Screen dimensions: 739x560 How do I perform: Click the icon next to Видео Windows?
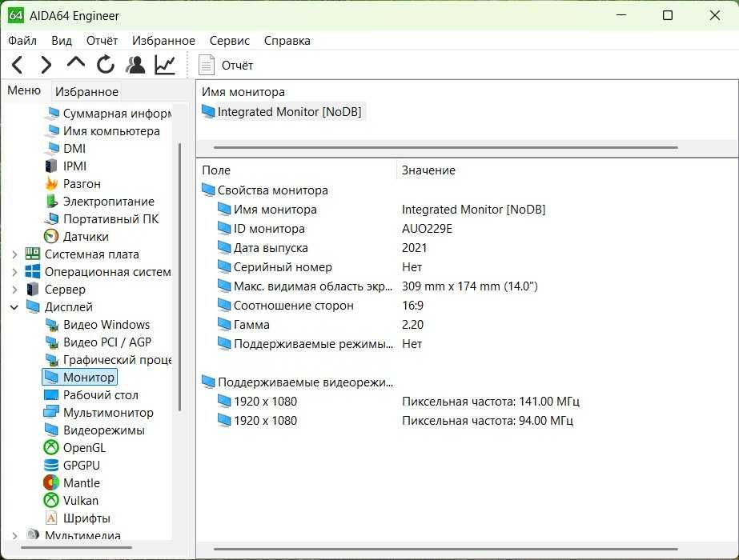click(51, 325)
